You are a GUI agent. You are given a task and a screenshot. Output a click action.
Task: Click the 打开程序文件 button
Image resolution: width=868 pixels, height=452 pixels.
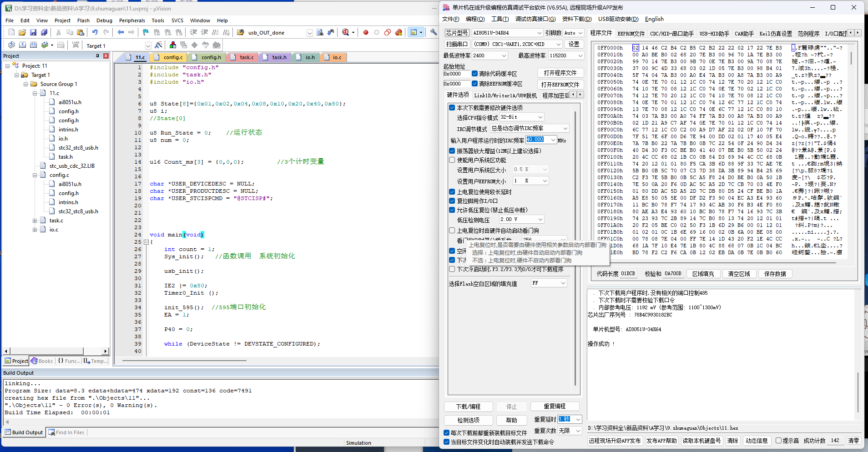point(560,73)
